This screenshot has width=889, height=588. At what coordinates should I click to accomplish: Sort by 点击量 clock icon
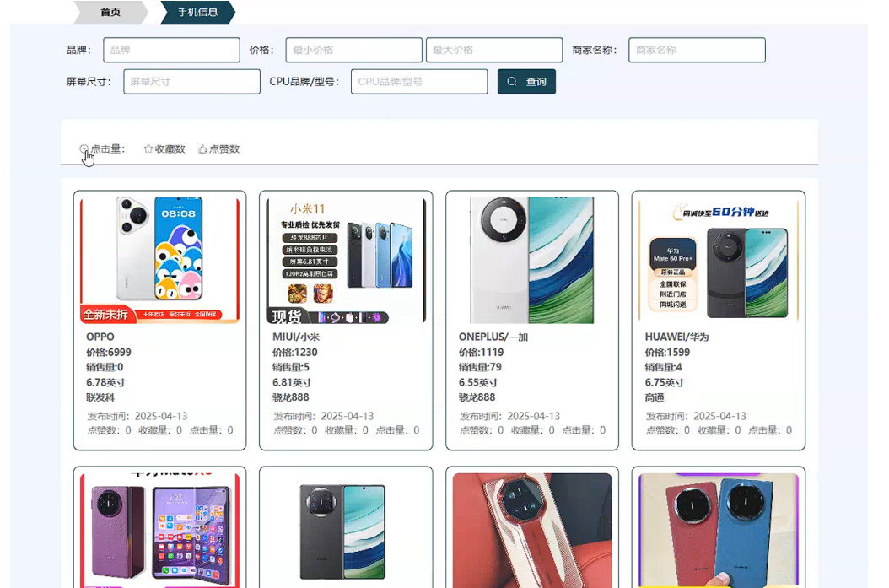84,148
